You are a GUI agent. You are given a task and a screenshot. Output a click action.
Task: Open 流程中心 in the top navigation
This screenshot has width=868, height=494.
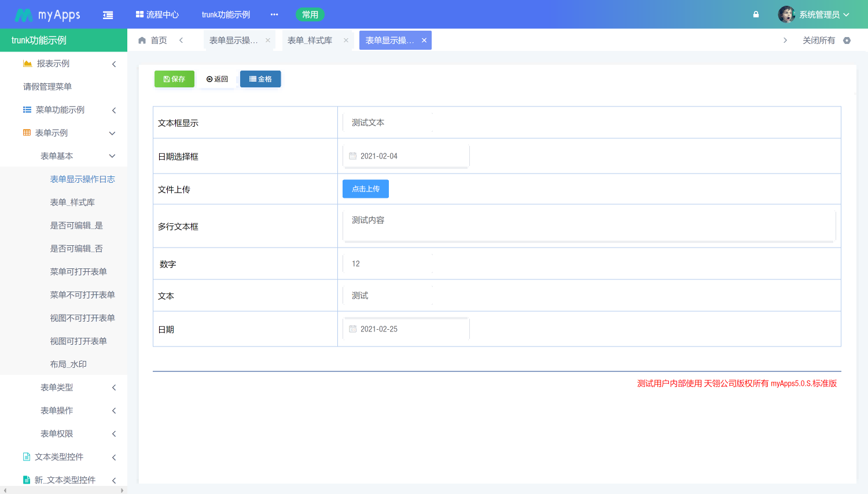157,14
